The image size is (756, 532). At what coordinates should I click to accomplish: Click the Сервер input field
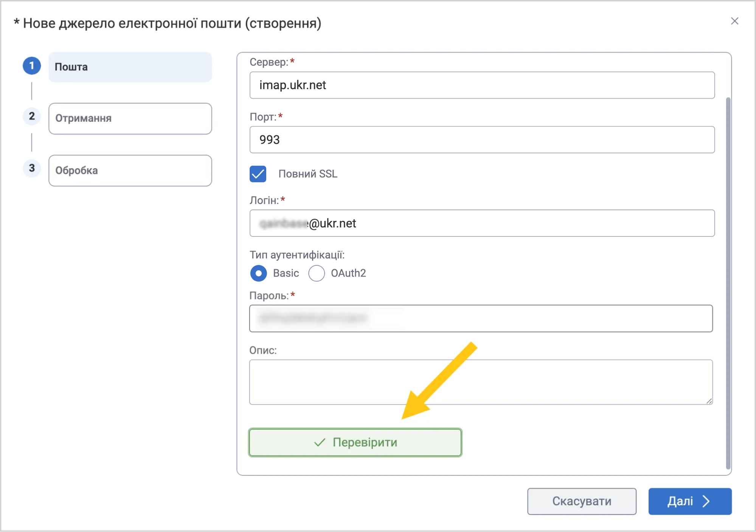482,85
